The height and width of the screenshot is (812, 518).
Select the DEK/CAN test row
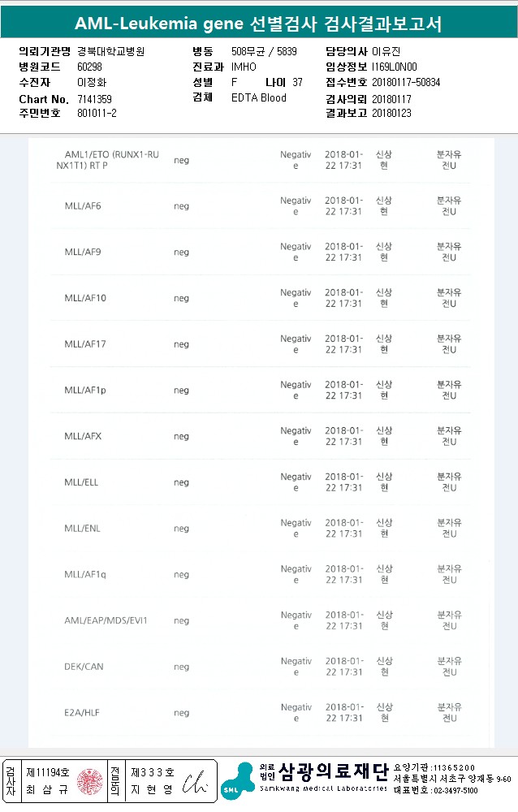(x=84, y=667)
